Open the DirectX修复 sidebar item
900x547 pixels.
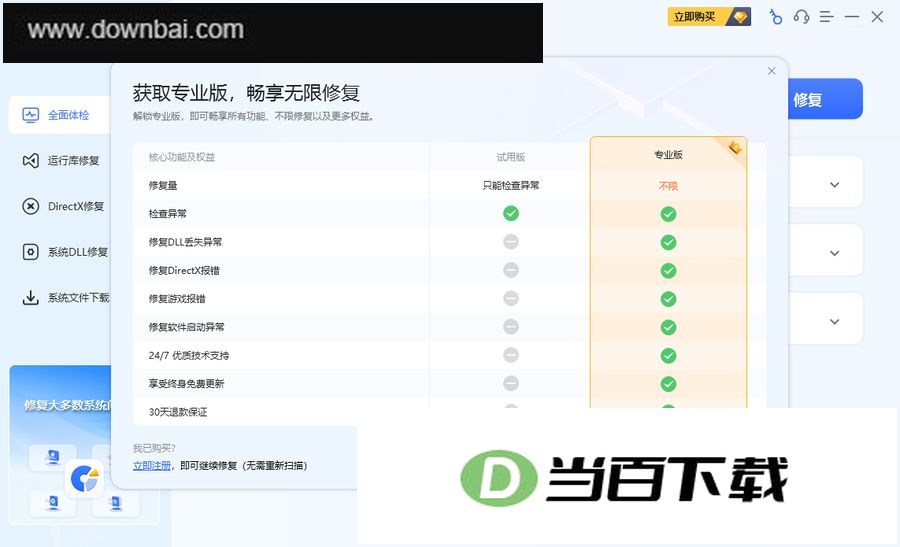(63, 206)
